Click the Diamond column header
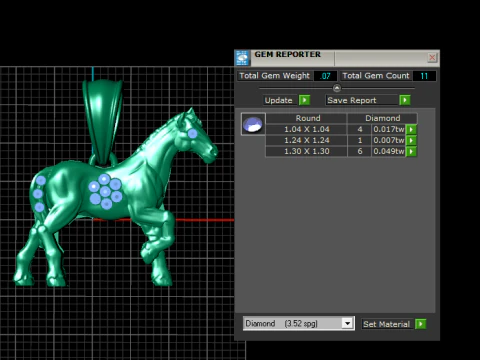Viewport: 480px width, 360px height. tap(382, 118)
